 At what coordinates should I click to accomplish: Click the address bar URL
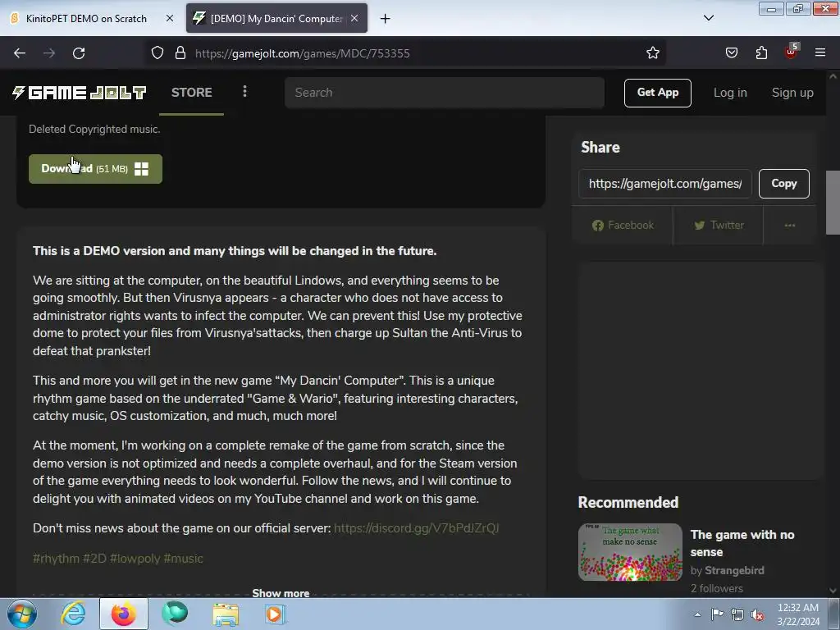[x=303, y=53]
